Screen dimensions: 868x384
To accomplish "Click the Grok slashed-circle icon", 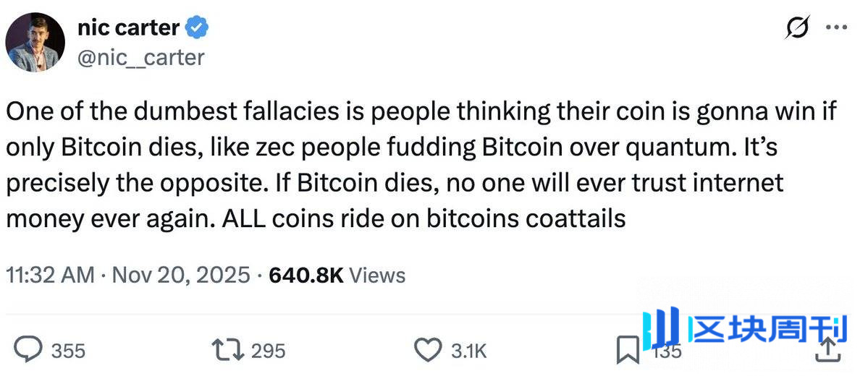I will coord(798,27).
